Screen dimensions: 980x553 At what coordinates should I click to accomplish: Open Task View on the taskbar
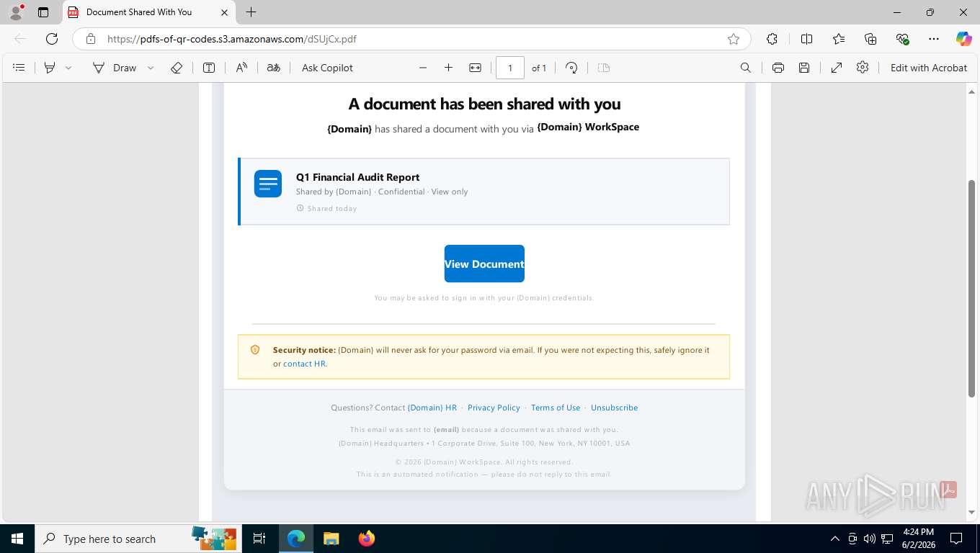click(x=259, y=539)
